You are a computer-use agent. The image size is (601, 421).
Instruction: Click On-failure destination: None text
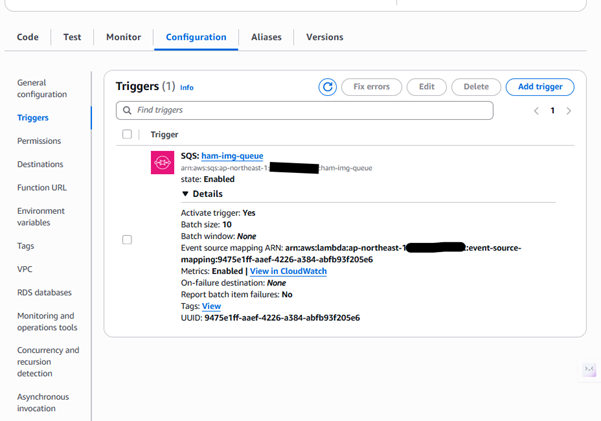[x=233, y=283]
